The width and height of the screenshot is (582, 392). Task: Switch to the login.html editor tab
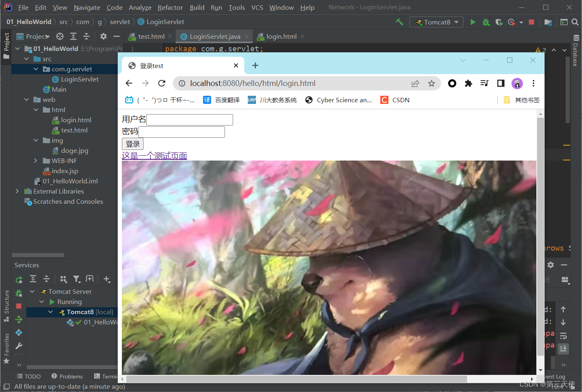coord(281,36)
